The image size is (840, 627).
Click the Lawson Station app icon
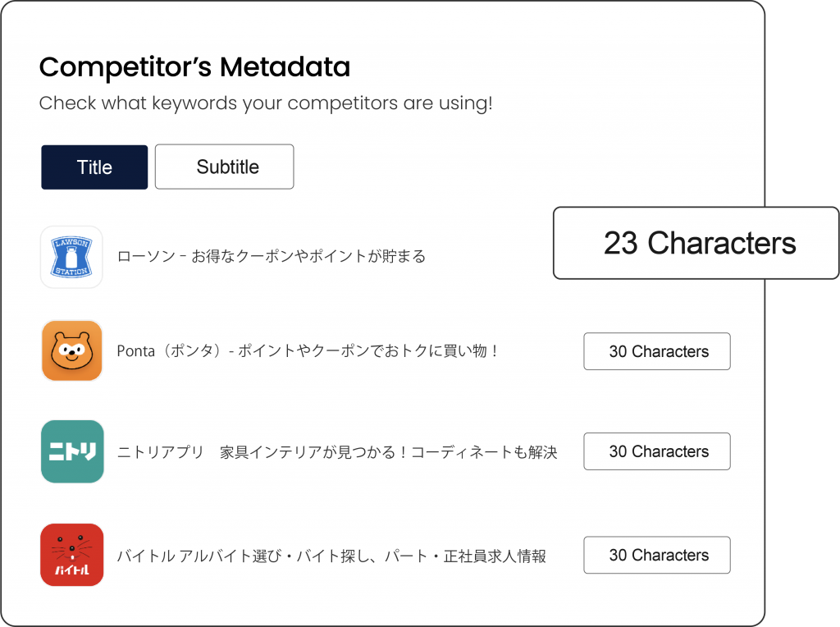click(x=71, y=257)
